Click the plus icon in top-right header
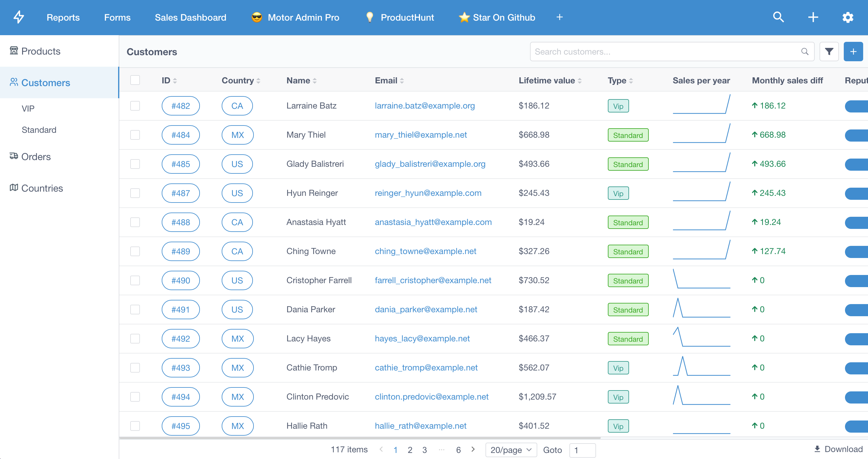Image resolution: width=868 pixels, height=459 pixels. 813,17
